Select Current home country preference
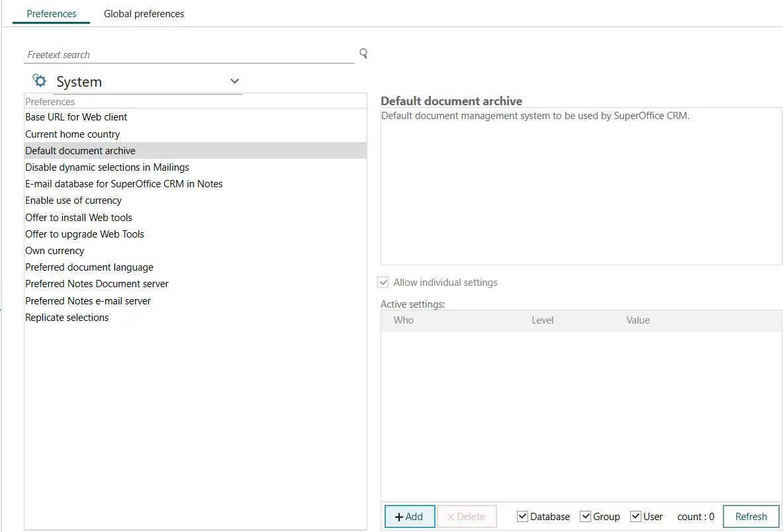Screen dimensions: 783x532 click(73, 134)
